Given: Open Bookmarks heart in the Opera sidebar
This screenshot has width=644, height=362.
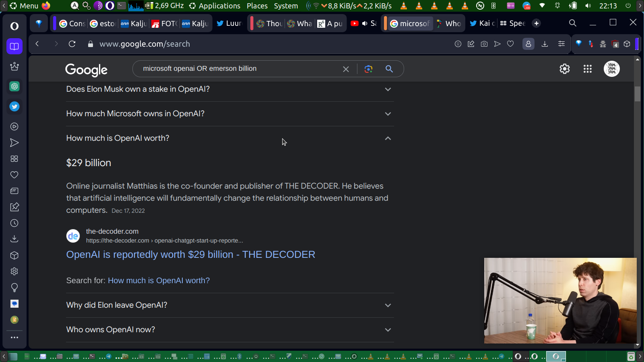Looking at the screenshot, I should [14, 175].
